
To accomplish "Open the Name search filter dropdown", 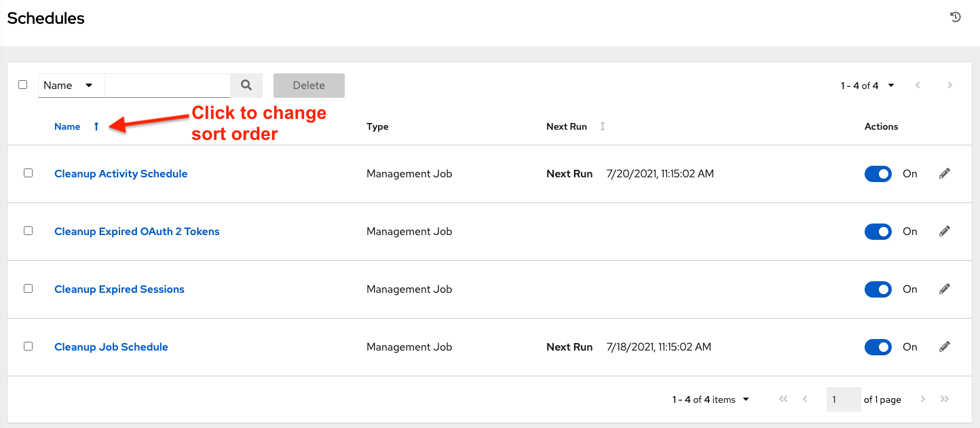I will (71, 86).
